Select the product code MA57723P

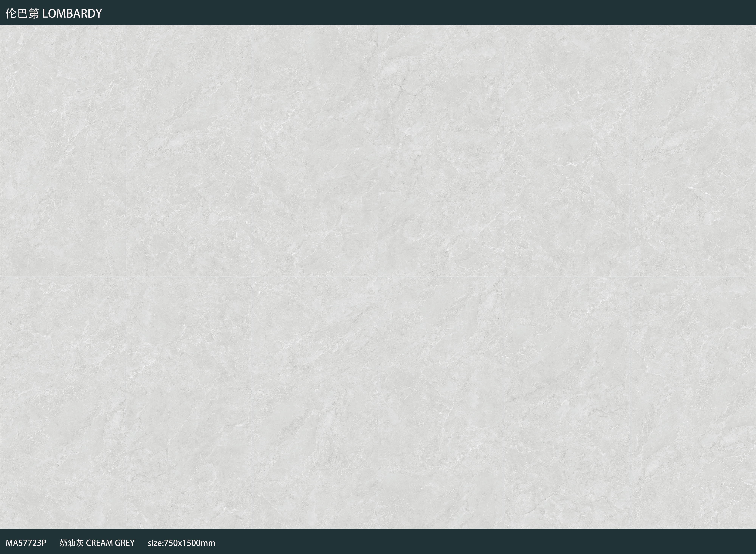26,543
